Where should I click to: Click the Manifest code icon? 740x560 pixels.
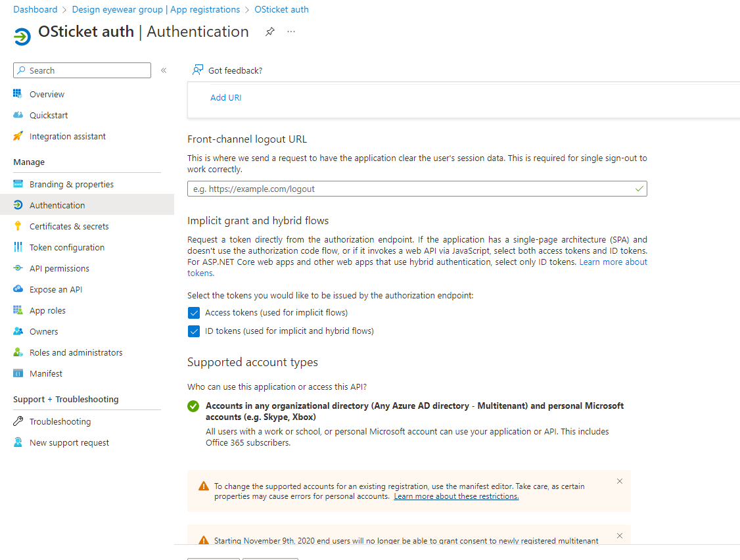click(18, 373)
